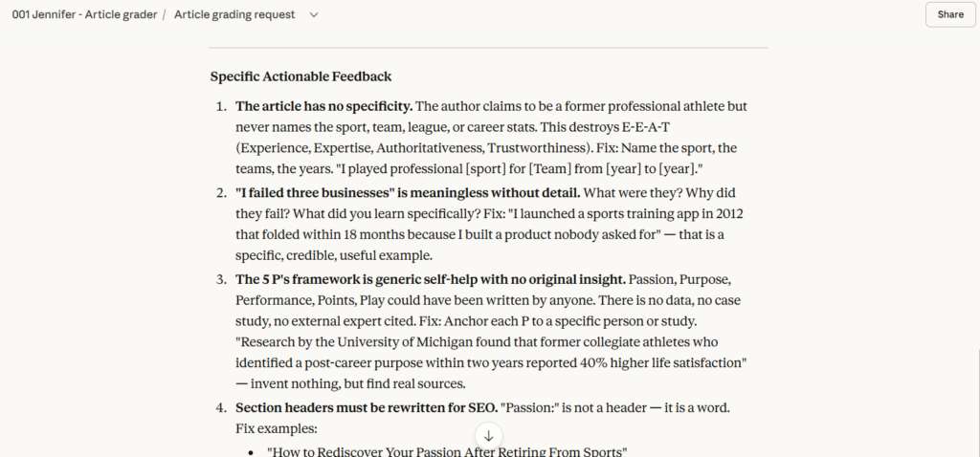Click list number 1 of the feedback
Screen dimensions: 980x457
coord(220,106)
